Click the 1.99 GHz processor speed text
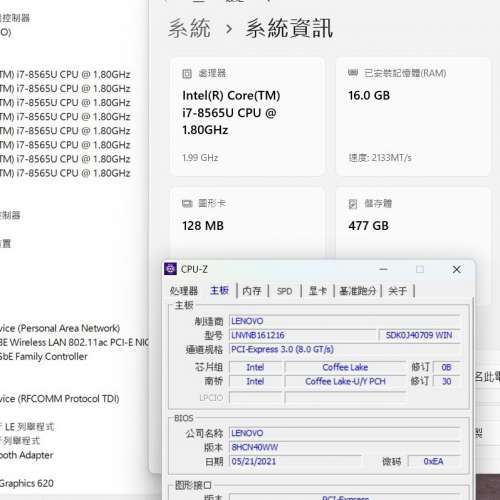The width and height of the screenshot is (500, 500). tap(200, 158)
